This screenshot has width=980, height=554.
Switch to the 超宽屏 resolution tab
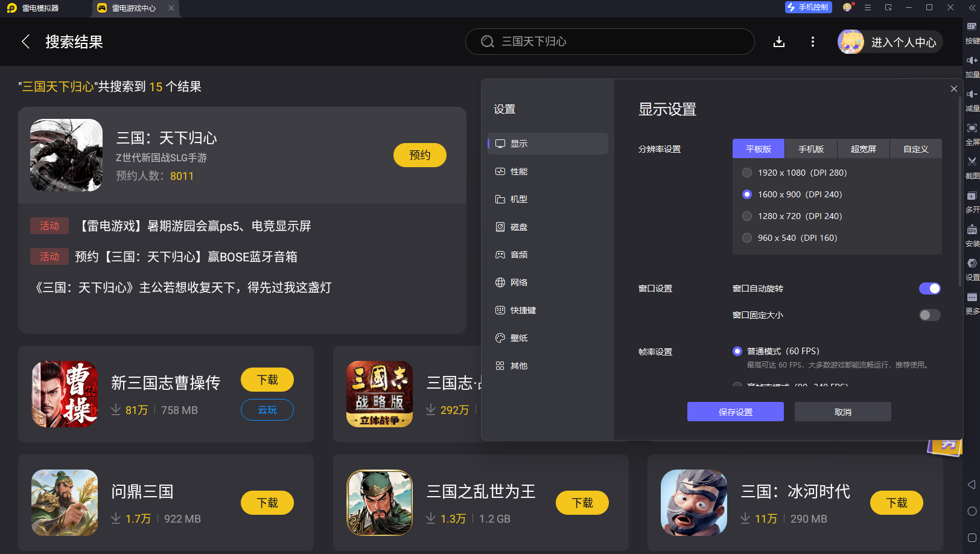coord(864,148)
